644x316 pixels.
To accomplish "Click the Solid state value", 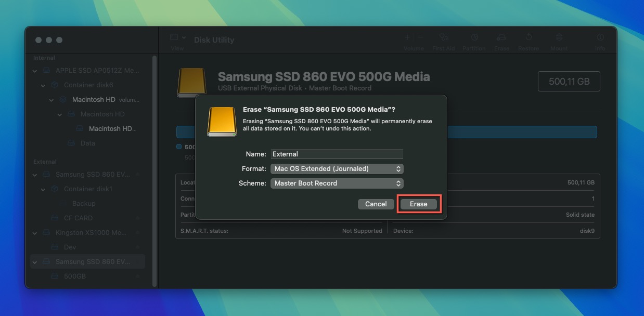I will click(580, 215).
